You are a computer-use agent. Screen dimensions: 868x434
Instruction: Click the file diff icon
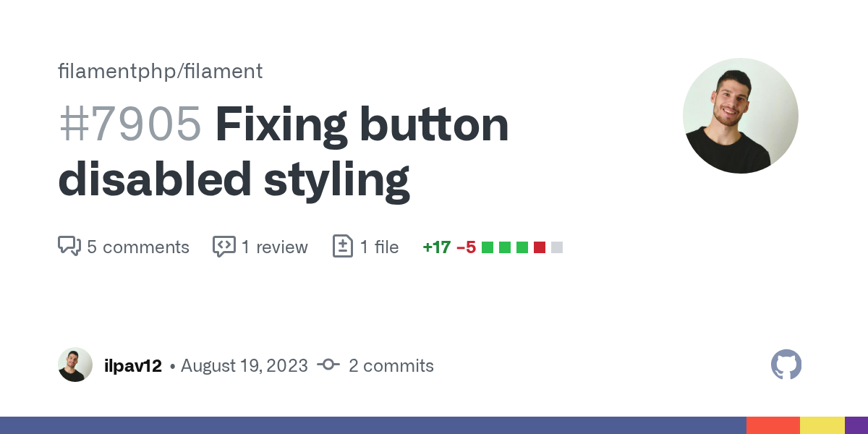coord(342,247)
